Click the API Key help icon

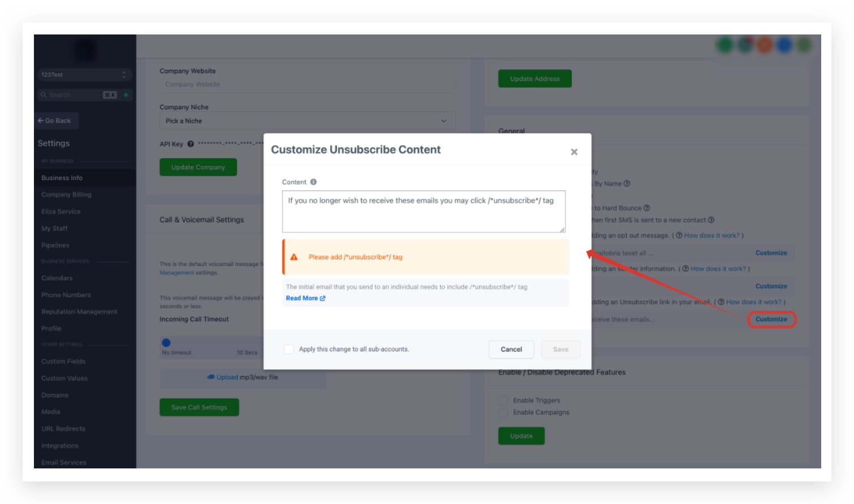191,144
